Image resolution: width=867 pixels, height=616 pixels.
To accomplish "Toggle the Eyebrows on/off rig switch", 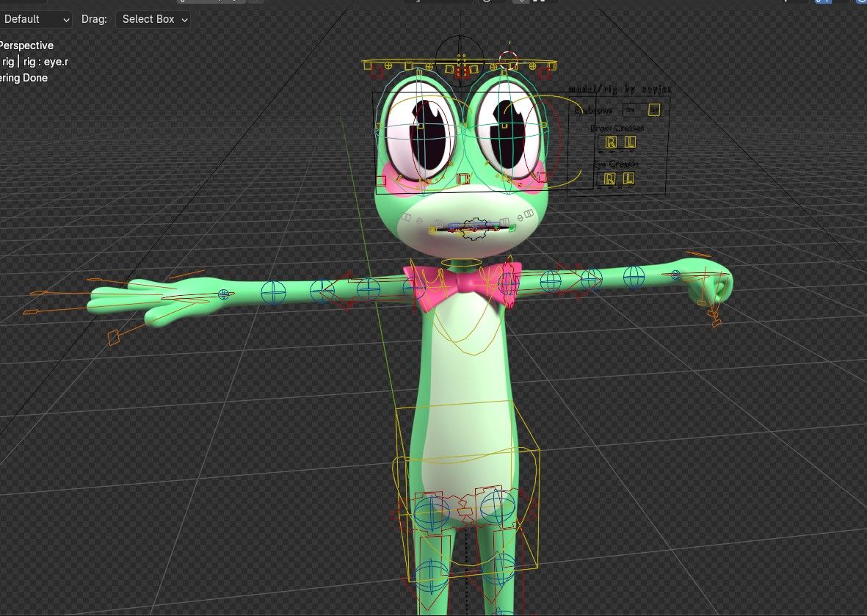I will tap(653, 109).
